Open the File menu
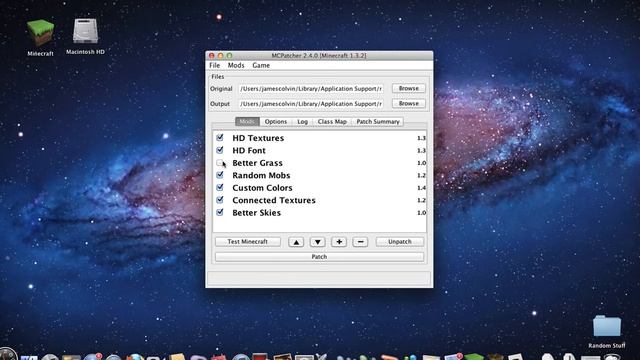 [214, 65]
